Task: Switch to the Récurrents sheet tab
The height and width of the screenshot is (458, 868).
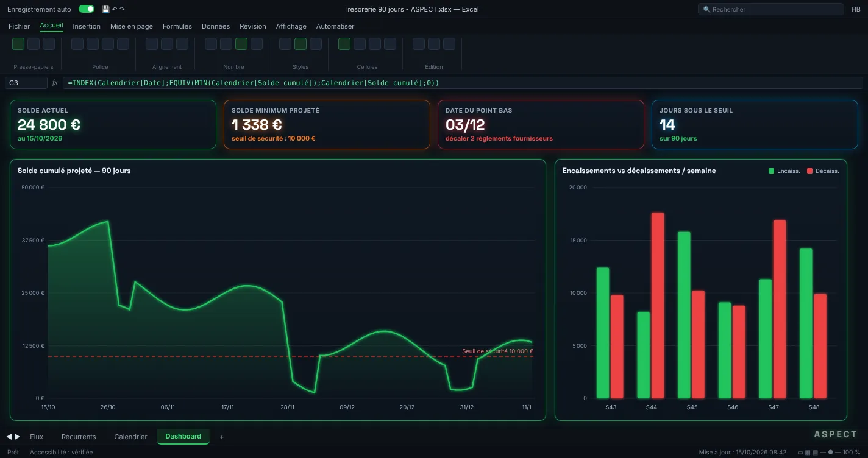Action: (x=79, y=437)
